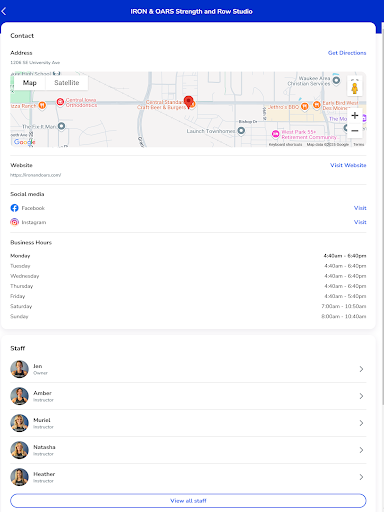Click Visit Website link

[x=348, y=165]
